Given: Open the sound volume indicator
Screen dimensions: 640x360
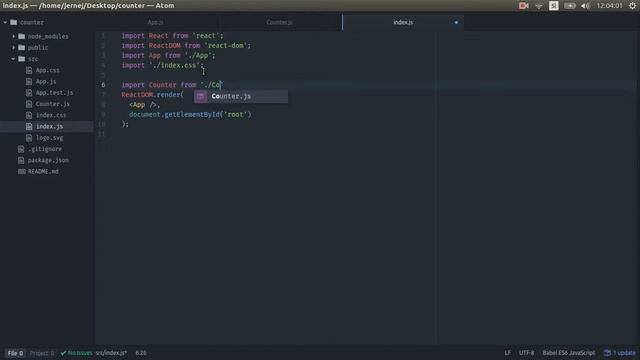Looking at the screenshot, I should click(x=585, y=6).
